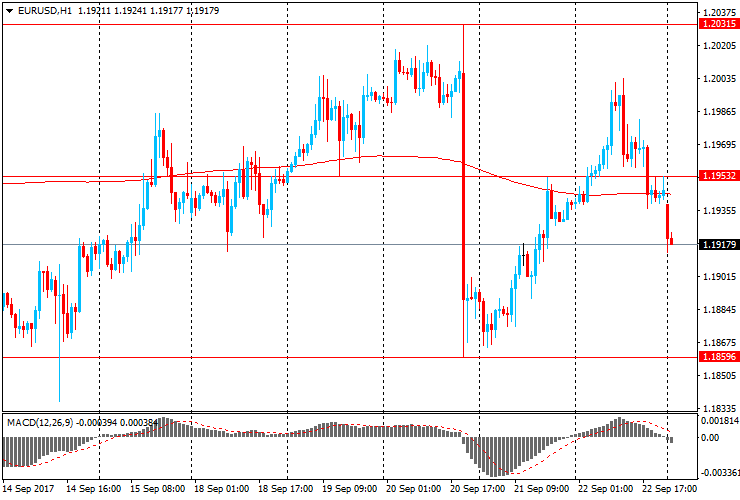Viewport: 740px width, 500px height.
Task: Click the 1.18675 price scale value
Action: [719, 343]
